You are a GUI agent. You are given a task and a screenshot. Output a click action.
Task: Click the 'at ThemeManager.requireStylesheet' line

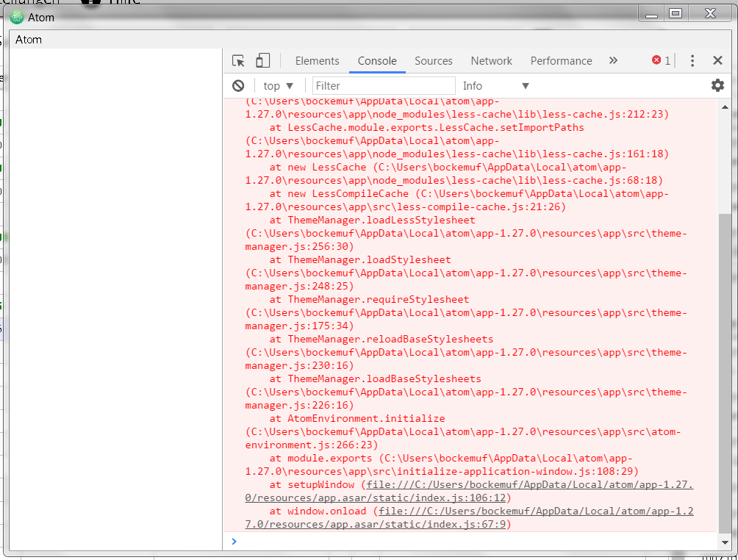click(370, 299)
